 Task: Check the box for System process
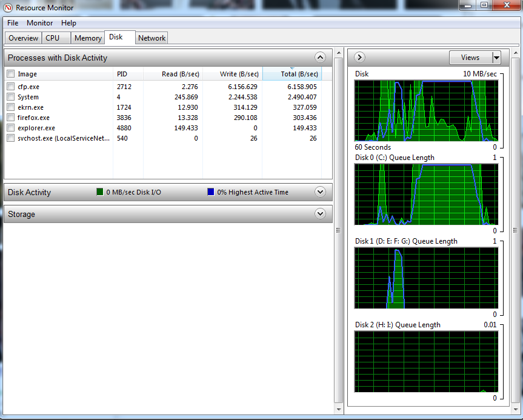click(11, 97)
